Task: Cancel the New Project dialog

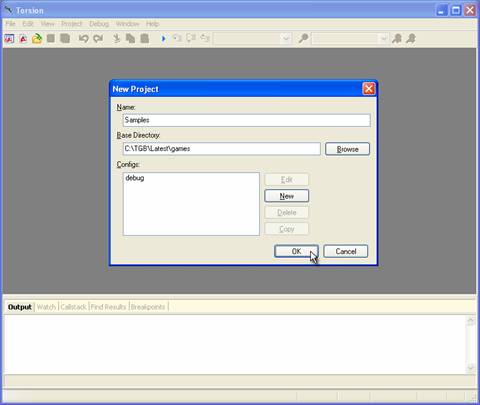Action: [x=346, y=251]
